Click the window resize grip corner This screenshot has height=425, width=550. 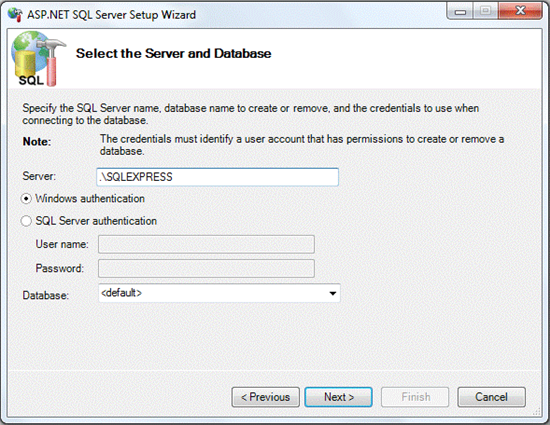[x=537, y=412]
